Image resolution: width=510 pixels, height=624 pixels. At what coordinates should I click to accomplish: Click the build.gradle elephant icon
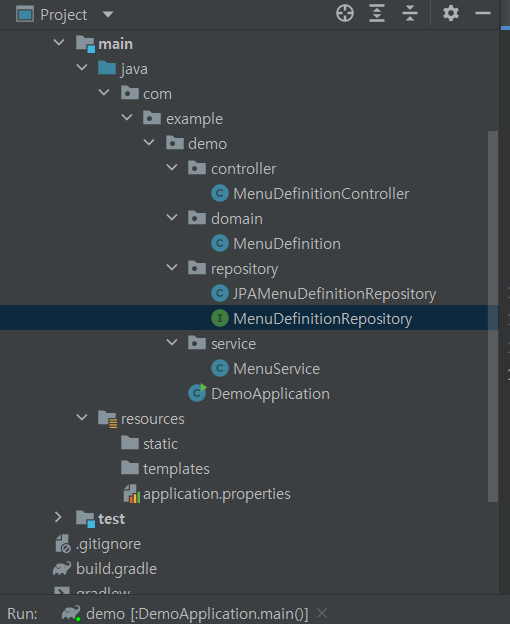click(62, 569)
